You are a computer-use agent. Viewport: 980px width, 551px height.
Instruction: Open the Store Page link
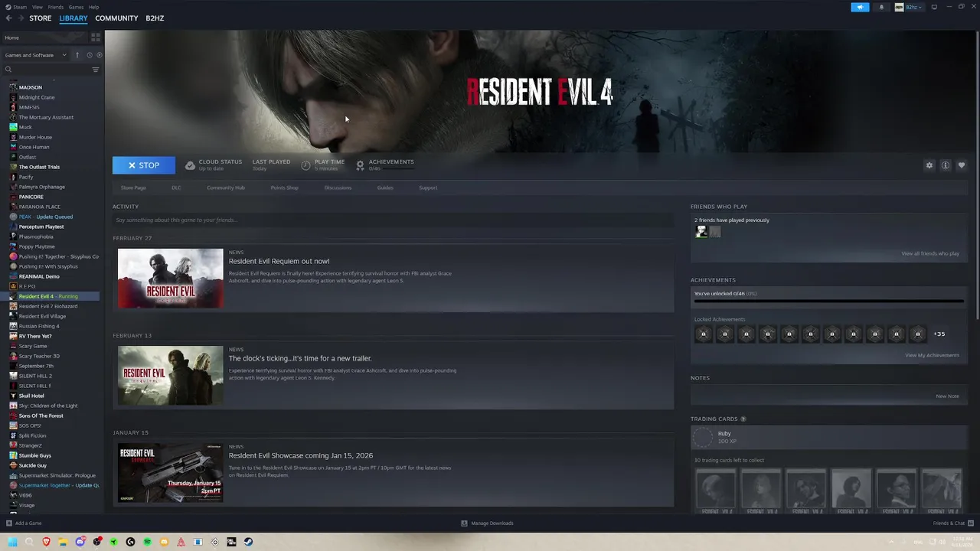pyautogui.click(x=133, y=187)
